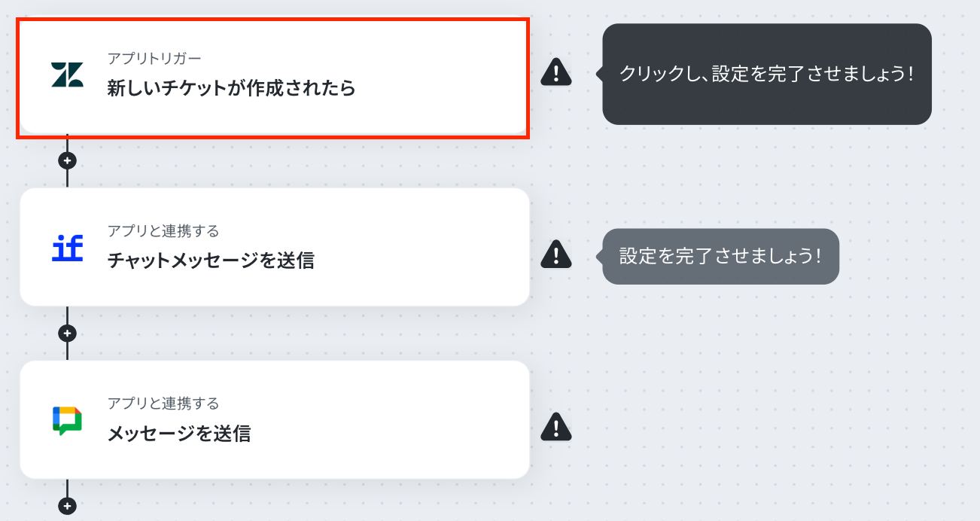Add a step below the ticket trigger
Image resolution: width=980 pixels, height=521 pixels.
pos(68,160)
